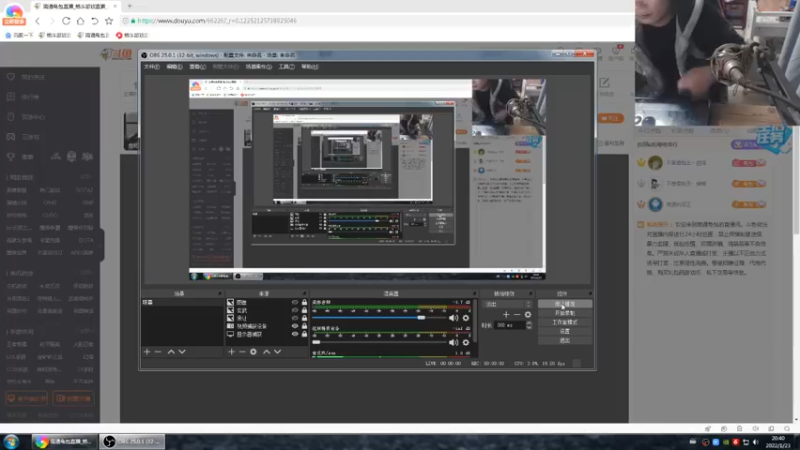Viewport: 800px width, 450px height.
Task: Add a scene transition with plus icon
Action: (x=506, y=315)
